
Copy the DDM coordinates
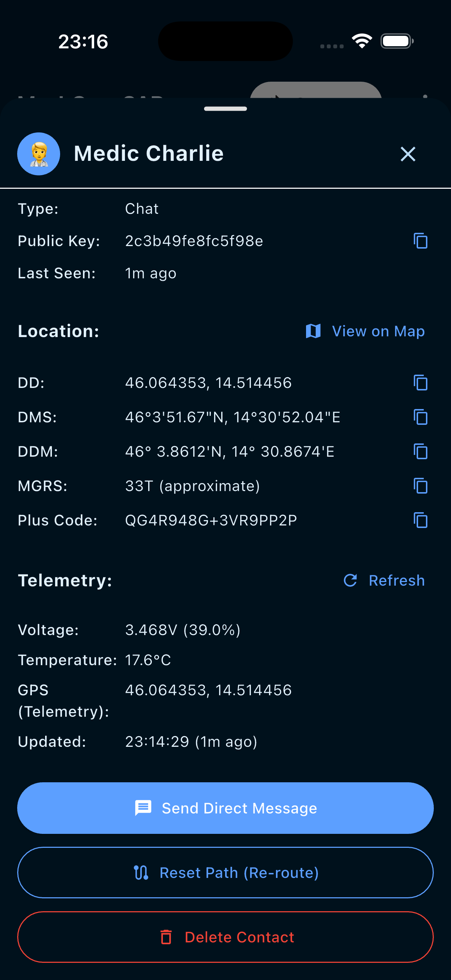tap(420, 452)
